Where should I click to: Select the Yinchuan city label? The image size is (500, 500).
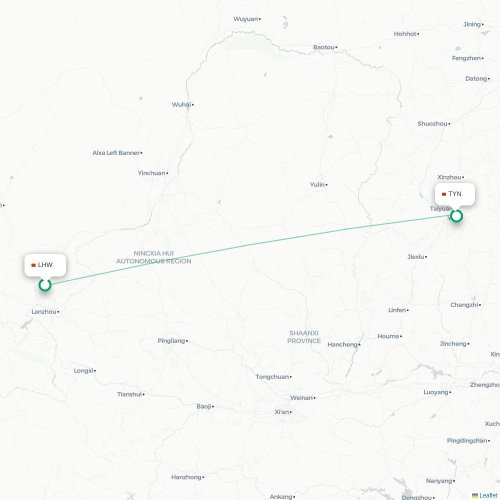coord(153,173)
